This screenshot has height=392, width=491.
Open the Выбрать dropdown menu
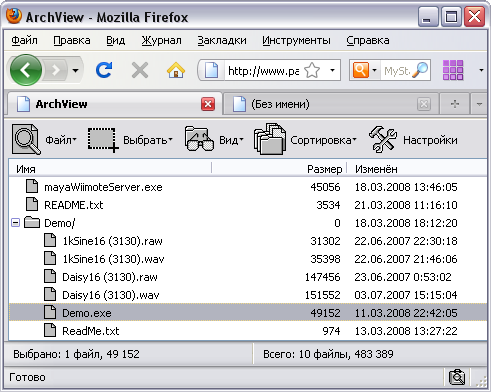[148, 140]
